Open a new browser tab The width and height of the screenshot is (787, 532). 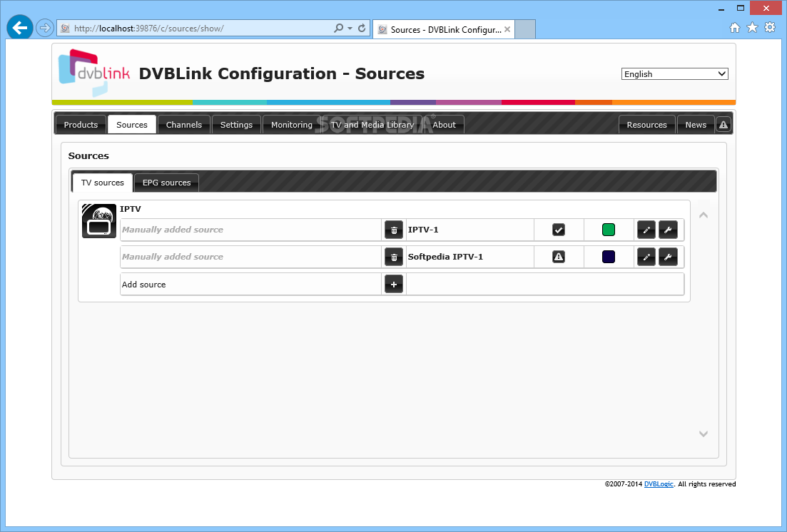pyautogui.click(x=526, y=29)
